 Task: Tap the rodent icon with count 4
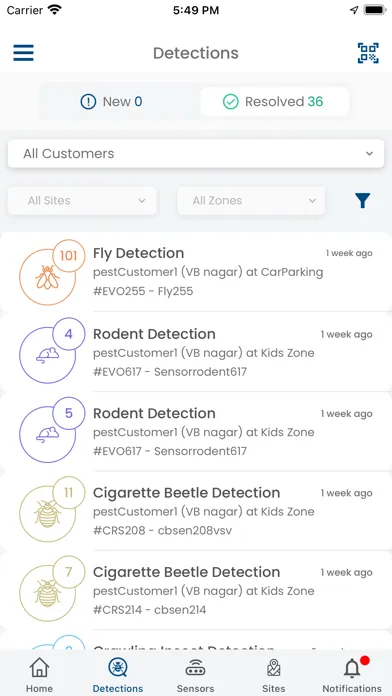coord(48,355)
